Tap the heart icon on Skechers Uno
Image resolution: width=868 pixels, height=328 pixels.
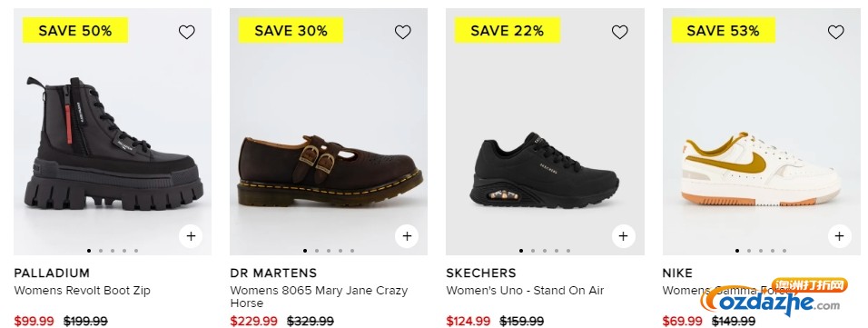(619, 32)
